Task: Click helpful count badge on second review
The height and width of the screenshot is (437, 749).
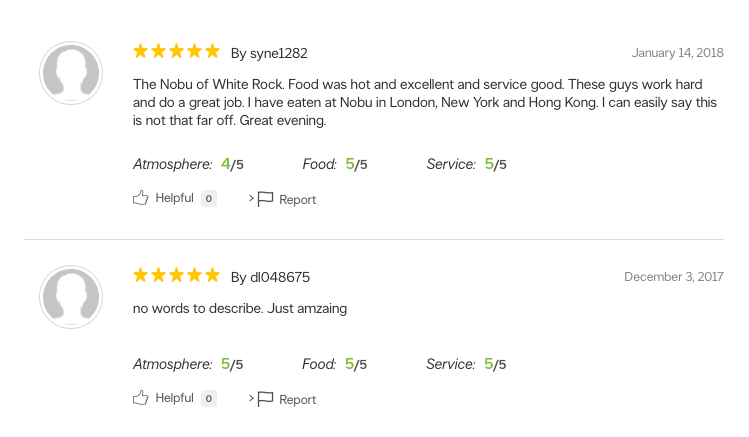Action: [x=209, y=398]
